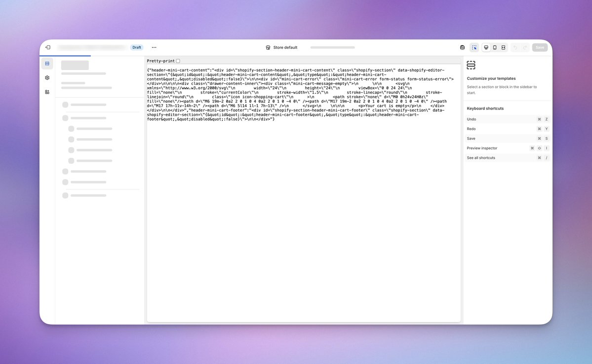Click the section template icon above Customize your templates
This screenshot has height=364, width=592.
[471, 65]
